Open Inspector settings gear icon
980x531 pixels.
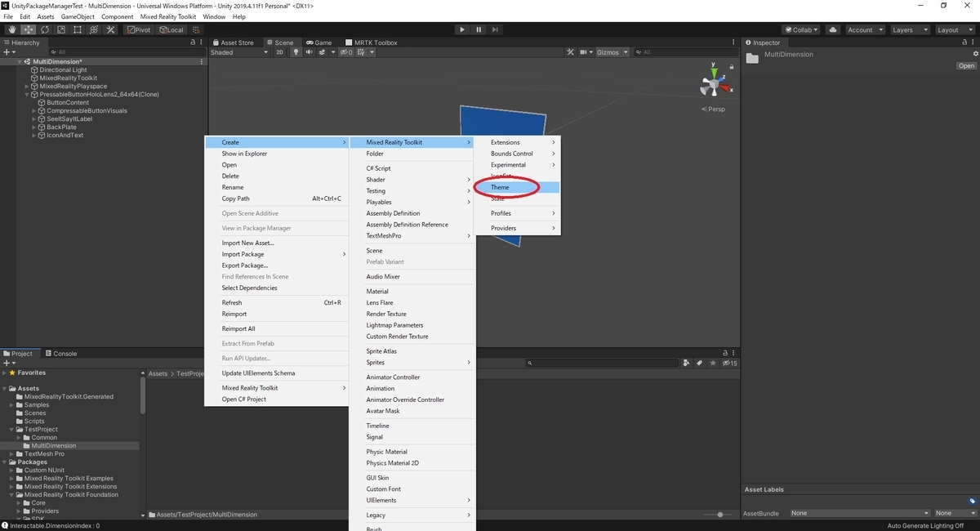[975, 53]
